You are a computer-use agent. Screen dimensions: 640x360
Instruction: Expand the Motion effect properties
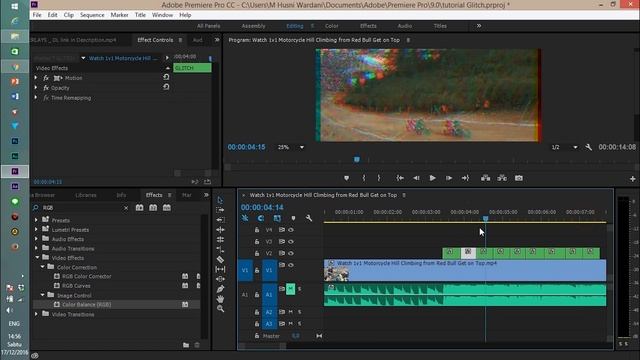pos(36,78)
